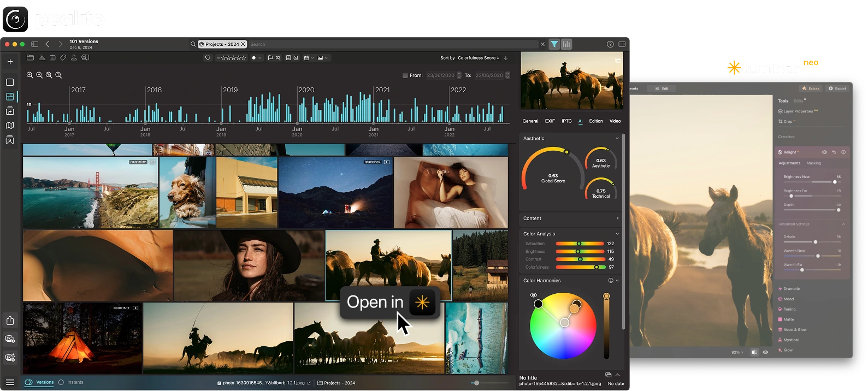Collapse the Aesthetic section
This screenshot has height=391, width=868.
pyautogui.click(x=617, y=139)
